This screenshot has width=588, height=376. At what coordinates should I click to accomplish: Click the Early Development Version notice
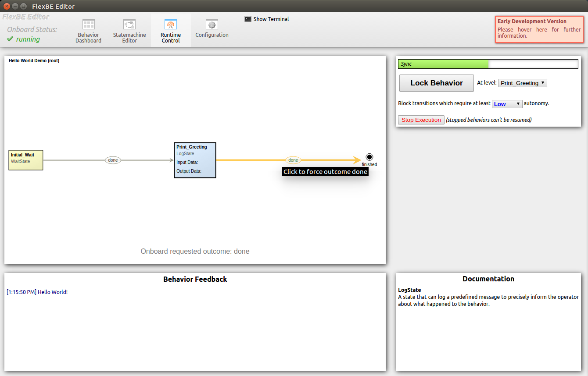click(539, 29)
